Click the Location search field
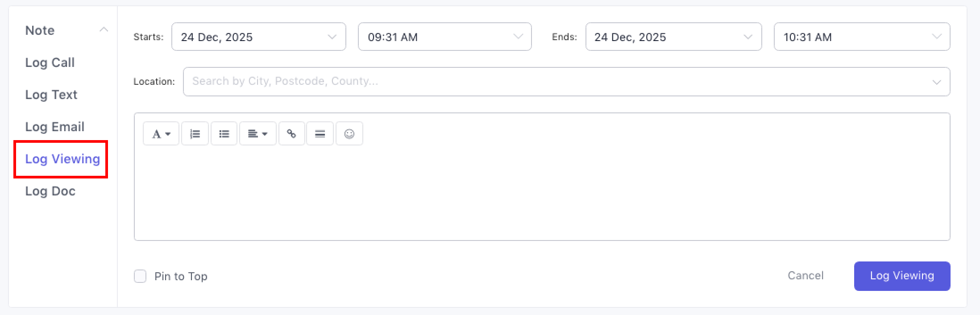 coord(558,82)
